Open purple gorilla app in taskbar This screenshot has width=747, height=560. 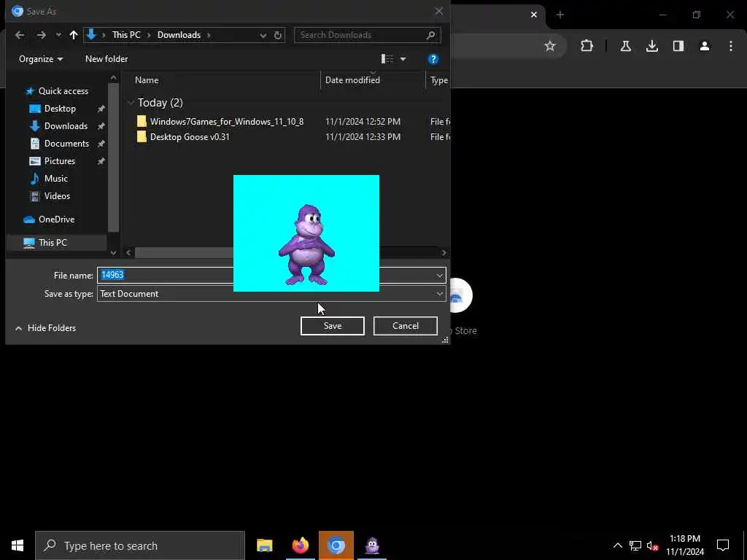click(x=372, y=545)
